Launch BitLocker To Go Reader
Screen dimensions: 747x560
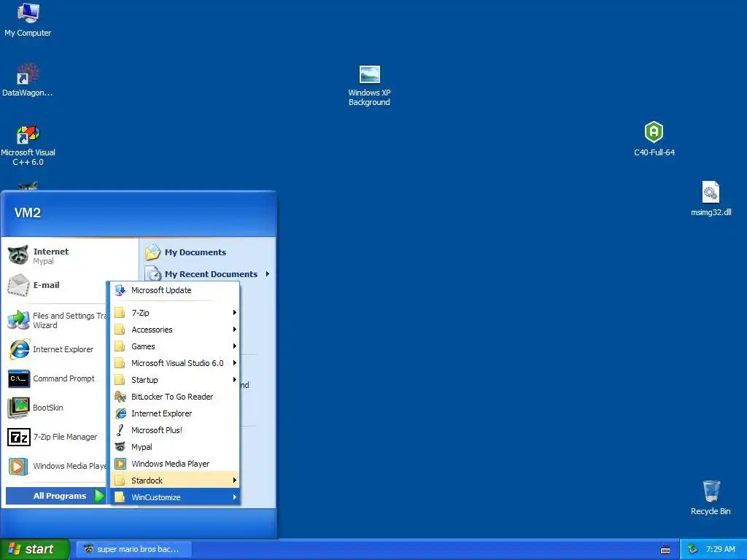click(x=175, y=396)
